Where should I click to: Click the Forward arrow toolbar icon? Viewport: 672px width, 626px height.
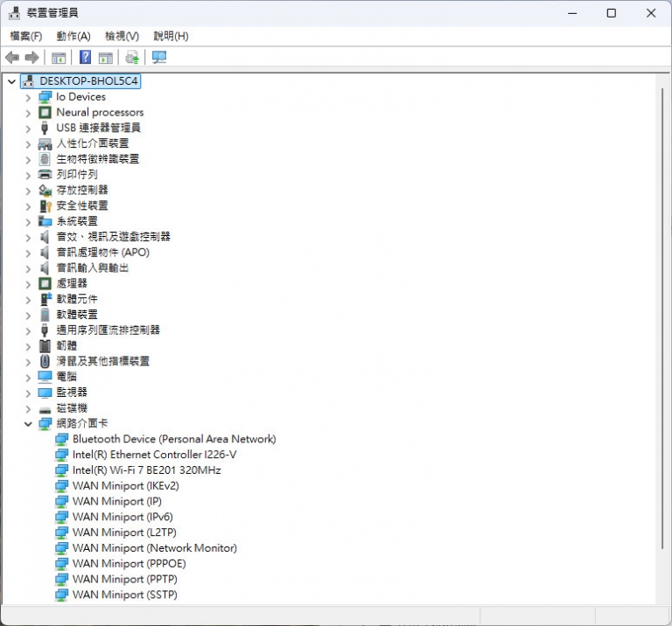pos(32,57)
